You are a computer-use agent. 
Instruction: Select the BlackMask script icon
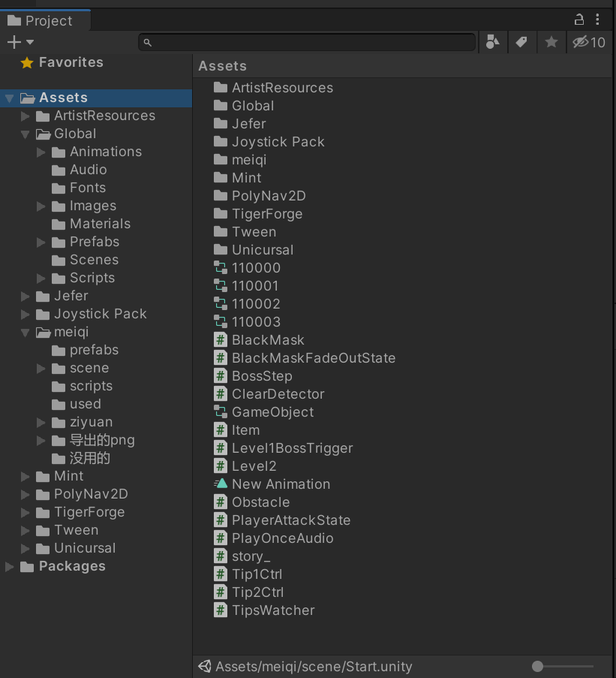coord(221,340)
